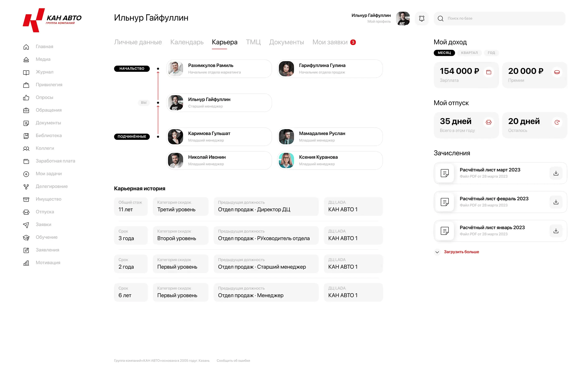Switch income period to ГОД
Image resolution: width=588 pixels, height=371 pixels.
[491, 53]
